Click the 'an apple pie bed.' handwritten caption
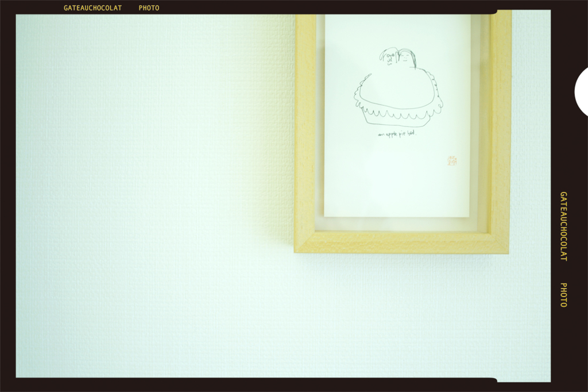Screen dimensions: 588x392 click(397, 134)
